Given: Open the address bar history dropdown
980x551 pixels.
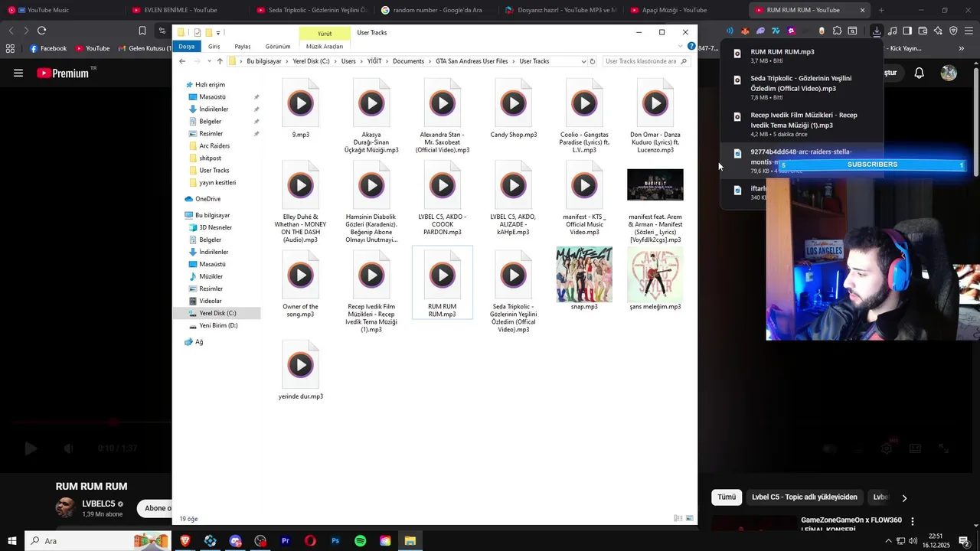Looking at the screenshot, I should (x=583, y=61).
